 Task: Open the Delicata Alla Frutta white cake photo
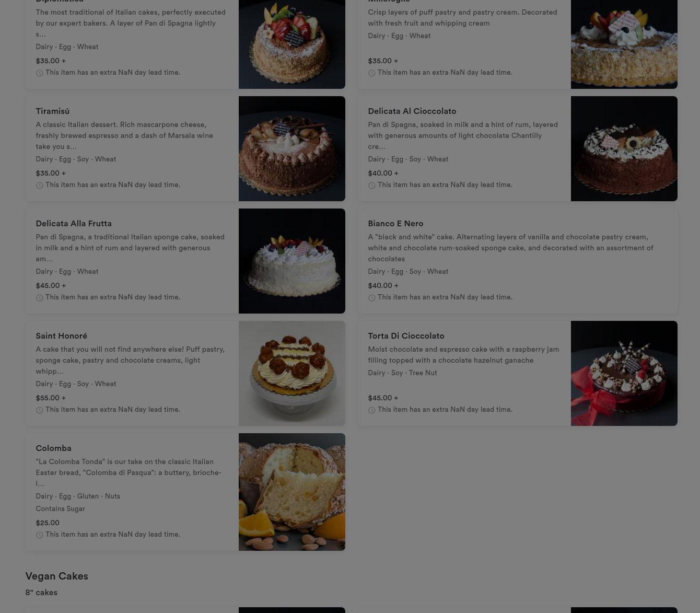pyautogui.click(x=291, y=261)
